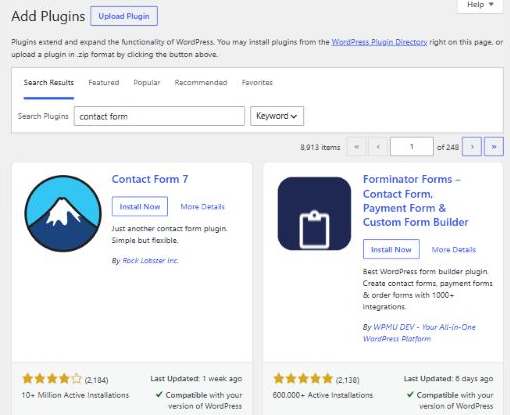The image size is (510, 415).
Task: Open the Recommended plugins tab
Action: (201, 83)
